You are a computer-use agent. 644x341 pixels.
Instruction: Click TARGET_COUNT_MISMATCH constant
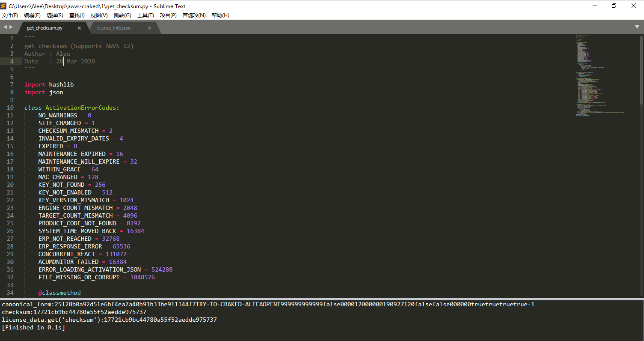coord(76,215)
